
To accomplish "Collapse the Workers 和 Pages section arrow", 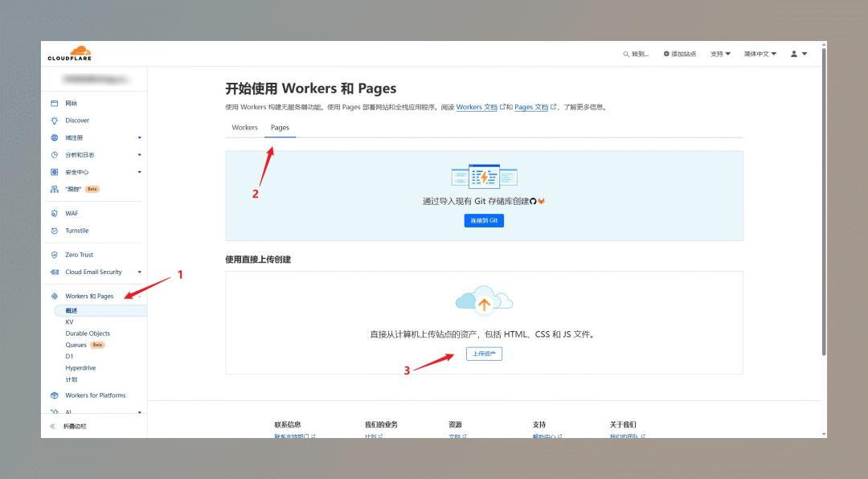I will tap(140, 297).
